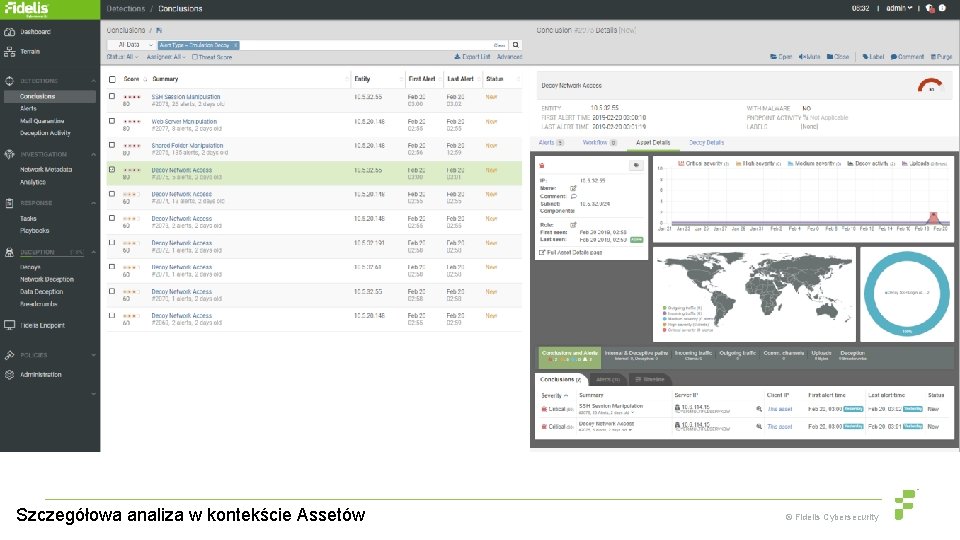960x540 pixels.
Task: Switch to the Workflow tab
Action: 599,143
